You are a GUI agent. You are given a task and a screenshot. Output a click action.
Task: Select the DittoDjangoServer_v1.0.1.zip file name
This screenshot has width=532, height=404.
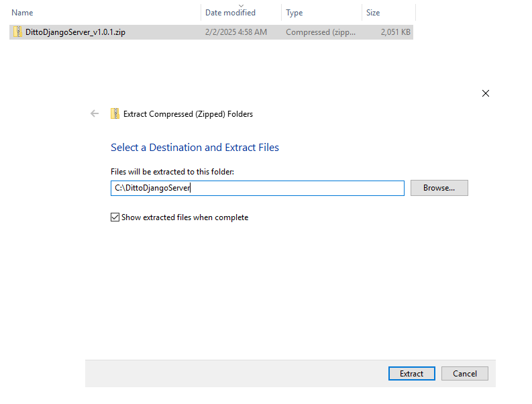tap(75, 32)
